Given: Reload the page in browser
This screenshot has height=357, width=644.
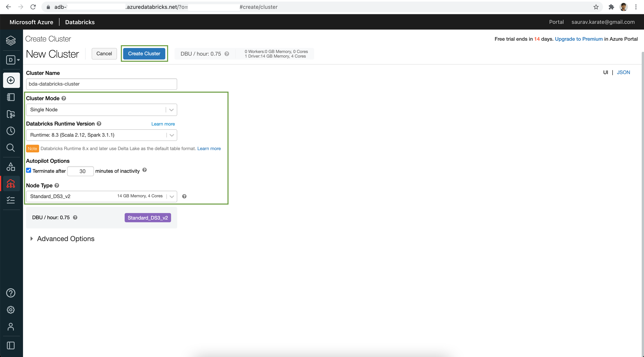Looking at the screenshot, I should pos(33,7).
